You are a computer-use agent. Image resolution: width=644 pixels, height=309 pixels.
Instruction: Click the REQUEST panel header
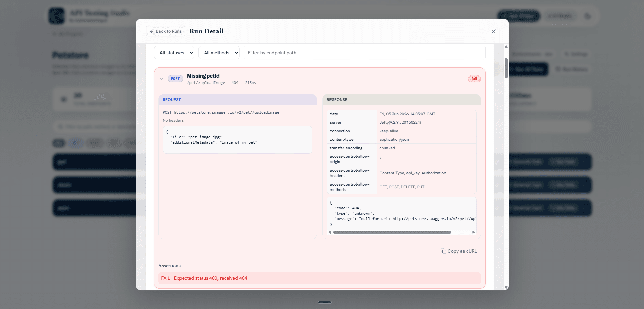point(238,100)
